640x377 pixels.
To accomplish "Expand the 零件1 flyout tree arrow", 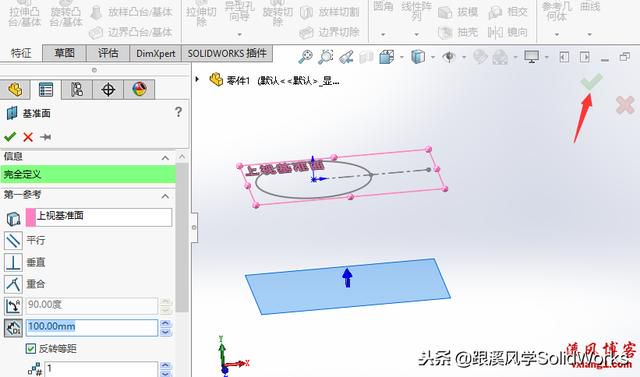I will click(x=197, y=79).
